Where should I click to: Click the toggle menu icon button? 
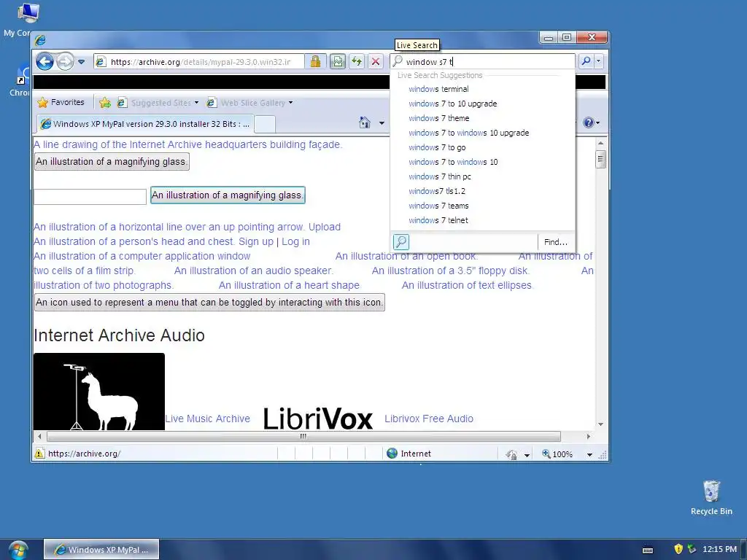209,303
